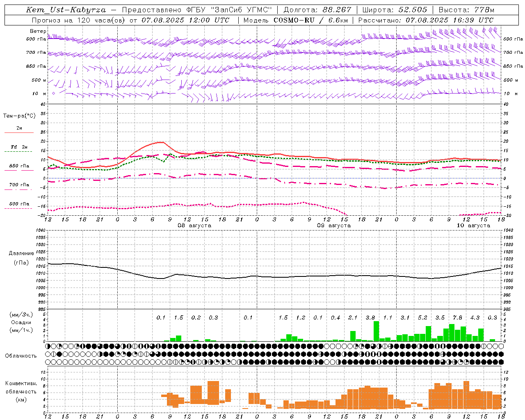525x420 pixels.
Task: Click the 4.3 precipitation value
Action: 475,318
